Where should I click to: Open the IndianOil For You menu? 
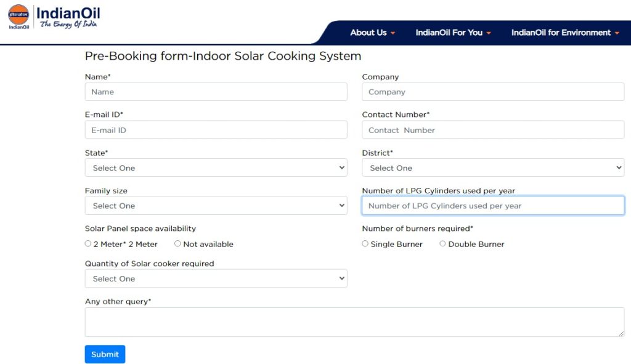(453, 33)
